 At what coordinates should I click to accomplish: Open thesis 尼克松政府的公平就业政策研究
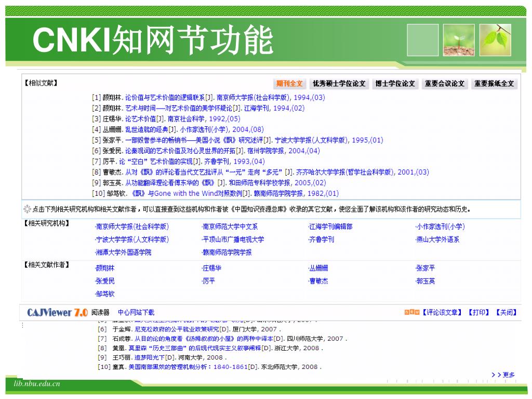177,329
